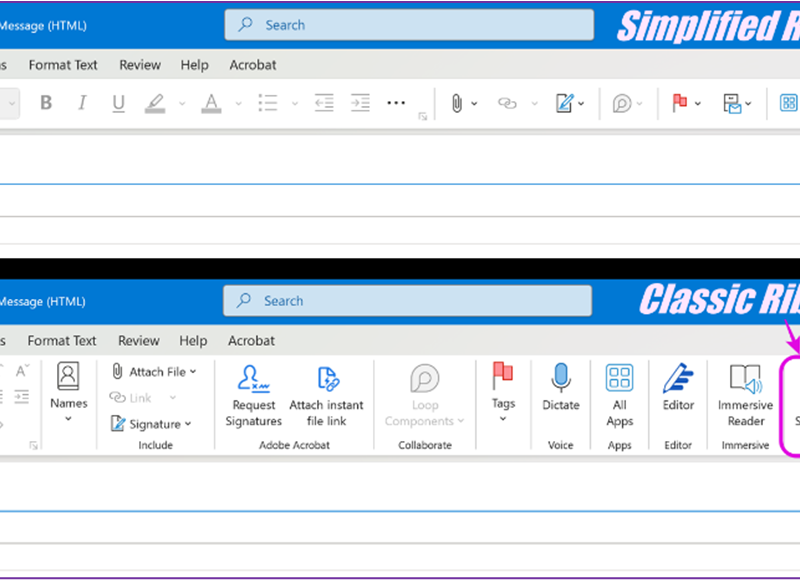
Task: Open Request Signatures in Adobe Acrobat group
Action: pos(254,395)
